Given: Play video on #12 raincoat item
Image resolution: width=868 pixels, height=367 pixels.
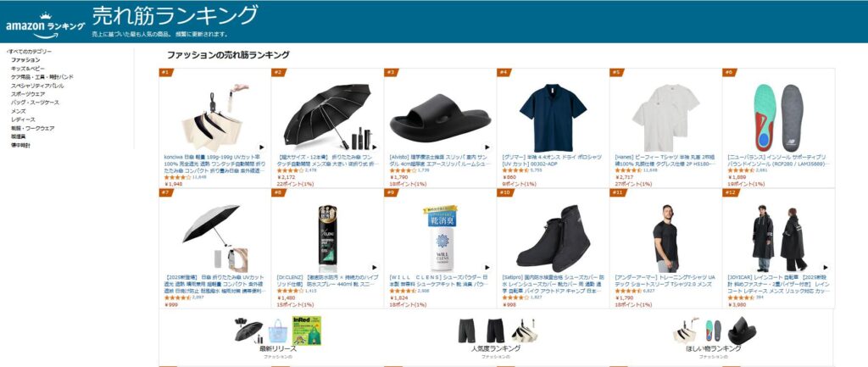Looking at the screenshot, I should coord(826,267).
